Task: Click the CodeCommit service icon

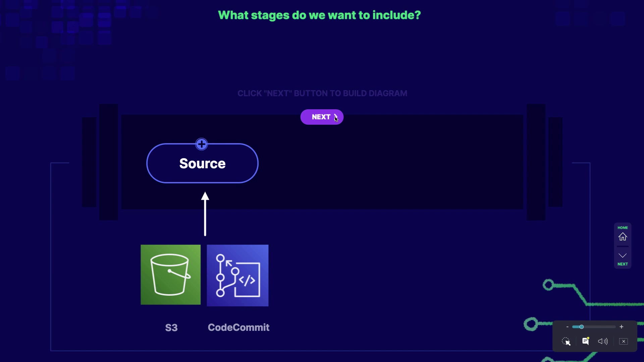Action: pos(237,276)
